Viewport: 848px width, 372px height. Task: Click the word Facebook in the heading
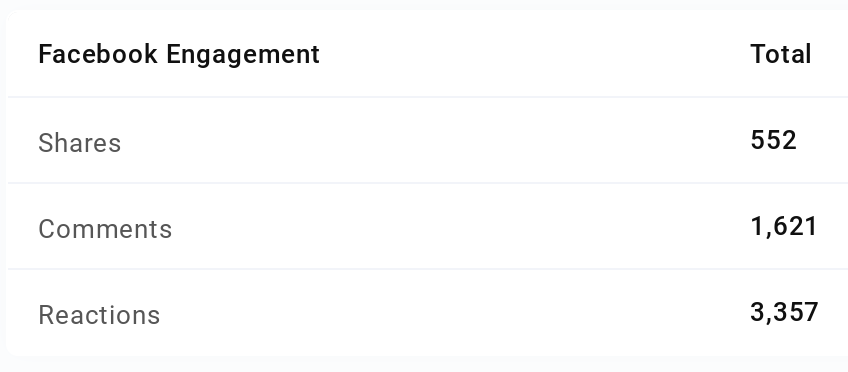(x=98, y=55)
